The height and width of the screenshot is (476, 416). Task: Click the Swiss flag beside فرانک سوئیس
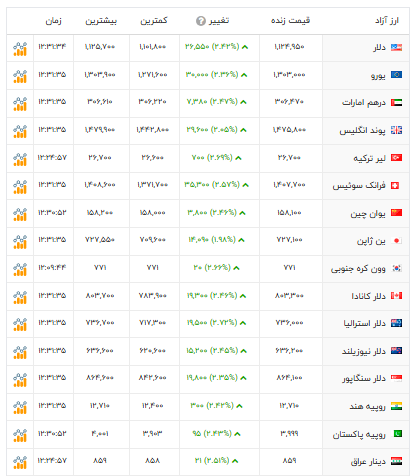click(x=395, y=185)
